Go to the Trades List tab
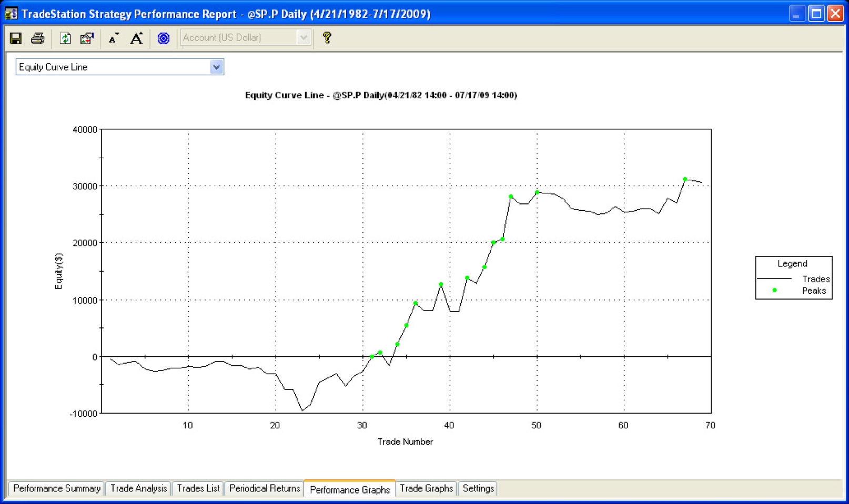The image size is (849, 504). pyautogui.click(x=198, y=488)
